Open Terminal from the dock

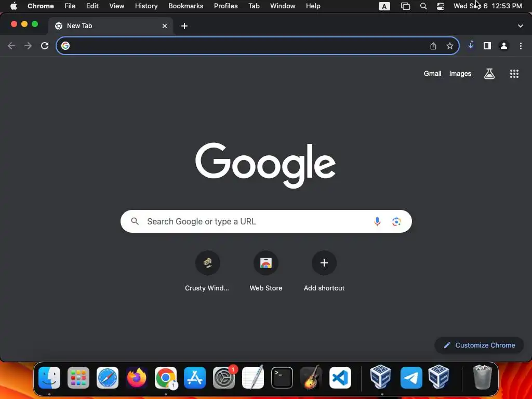[x=282, y=378]
